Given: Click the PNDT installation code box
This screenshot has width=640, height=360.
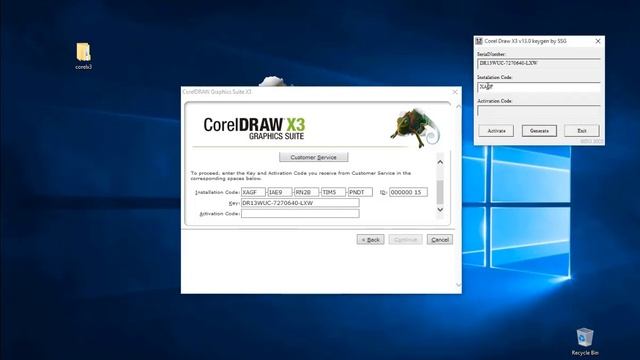Looking at the screenshot, I should 360,192.
